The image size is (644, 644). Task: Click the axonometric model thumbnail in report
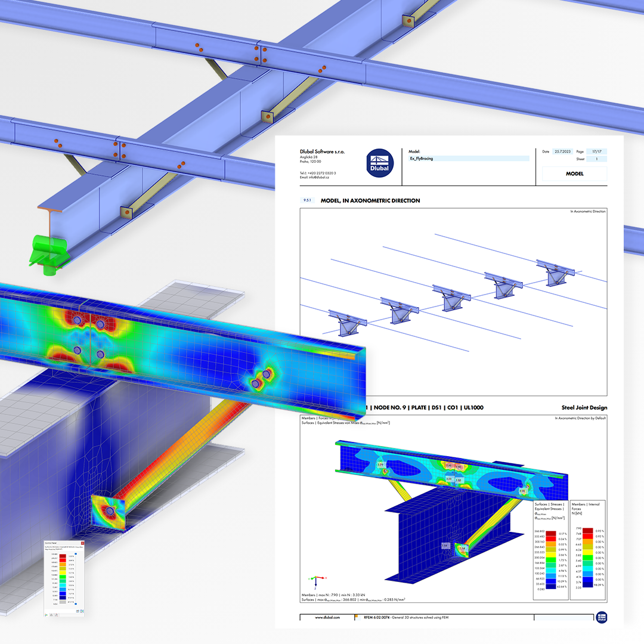point(453,302)
